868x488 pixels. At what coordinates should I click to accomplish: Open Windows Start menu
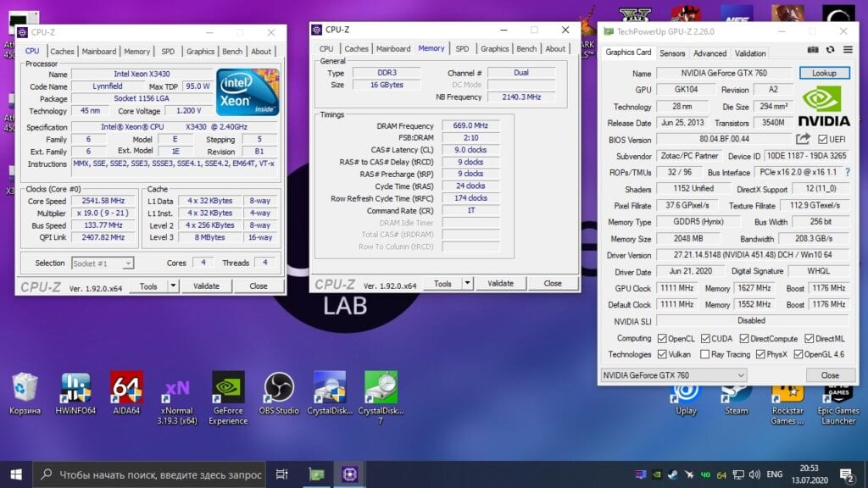pyautogui.click(x=16, y=474)
